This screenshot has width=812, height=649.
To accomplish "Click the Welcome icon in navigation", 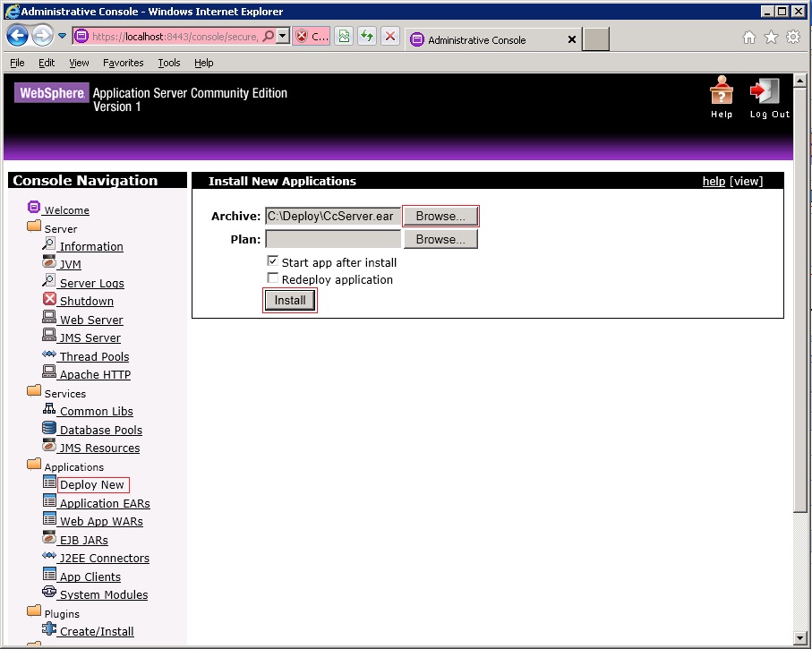I will pos(34,207).
